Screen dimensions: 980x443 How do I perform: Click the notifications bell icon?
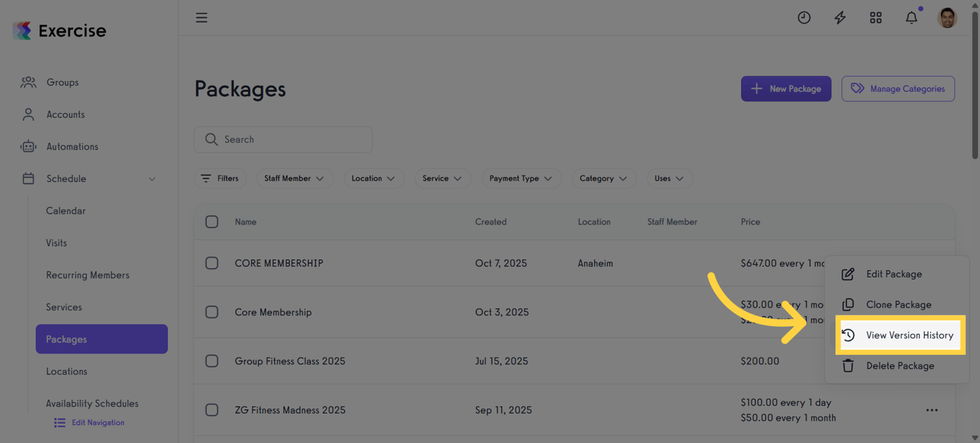(911, 17)
